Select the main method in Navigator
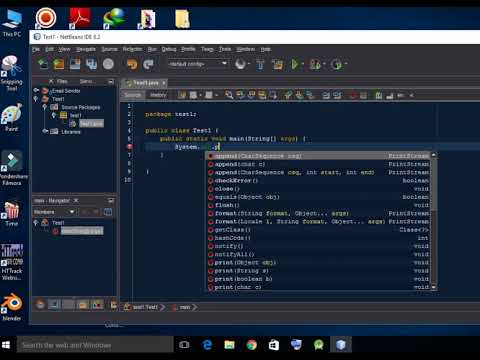The width and height of the screenshot is (480, 360). point(82,231)
